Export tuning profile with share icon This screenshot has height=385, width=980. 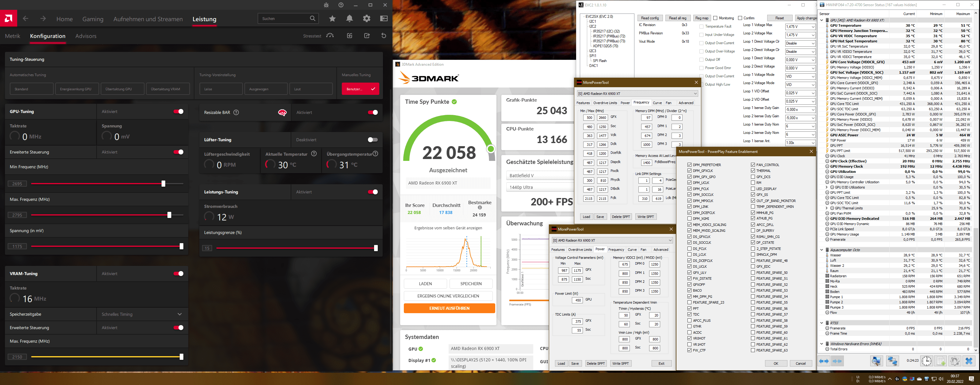click(367, 36)
